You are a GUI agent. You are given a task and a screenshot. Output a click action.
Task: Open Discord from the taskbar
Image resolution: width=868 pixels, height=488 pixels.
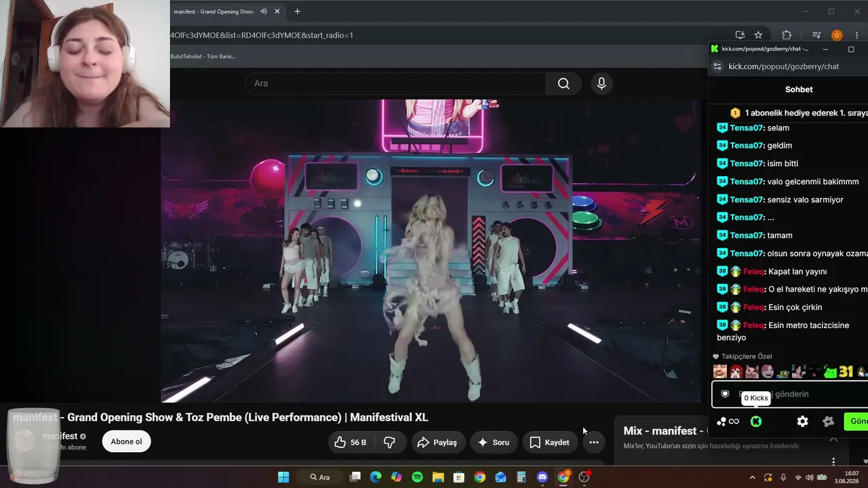pyautogui.click(x=542, y=477)
